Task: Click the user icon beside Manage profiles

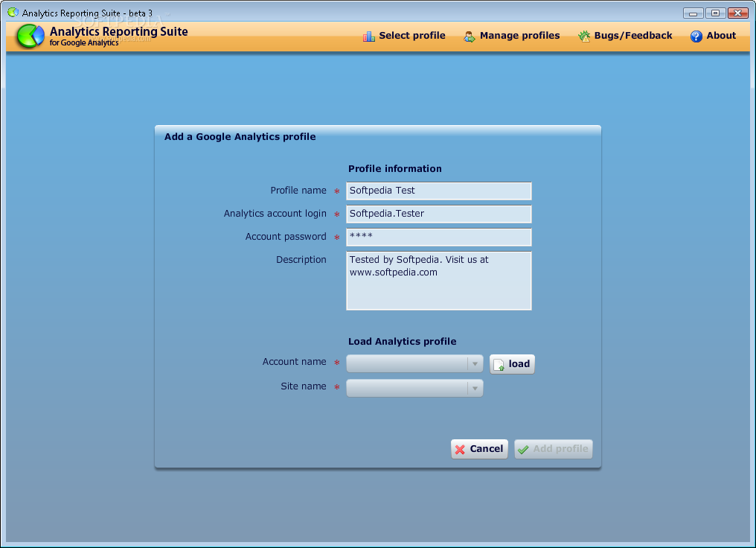Action: [x=469, y=36]
